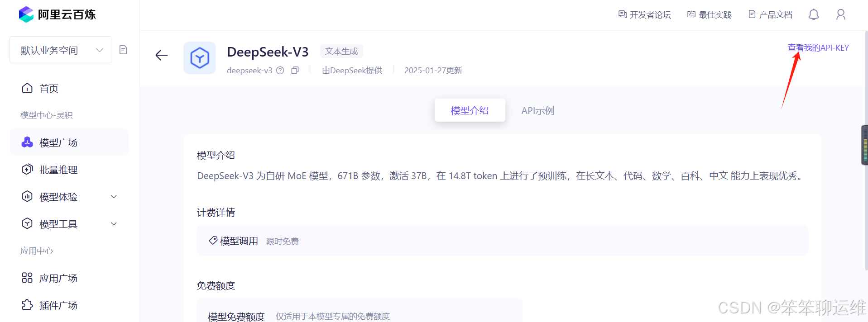The image size is (868, 322).
Task: Click the 计费详情 heading
Action: click(x=216, y=213)
